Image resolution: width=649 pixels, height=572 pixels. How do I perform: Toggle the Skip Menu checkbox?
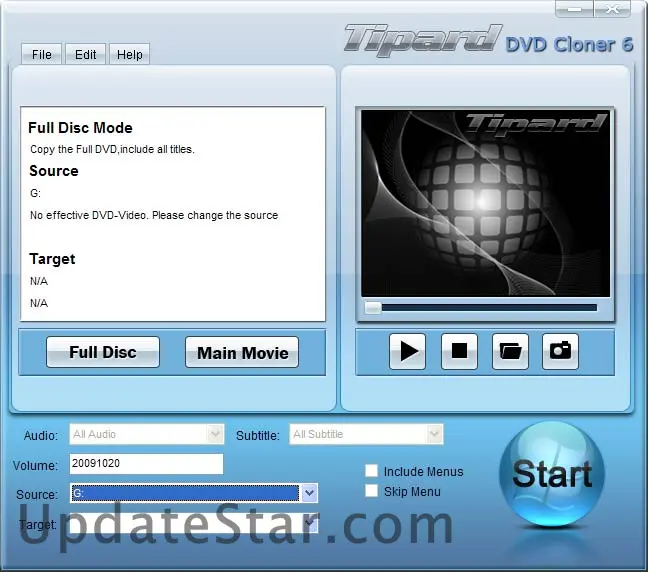tap(372, 491)
